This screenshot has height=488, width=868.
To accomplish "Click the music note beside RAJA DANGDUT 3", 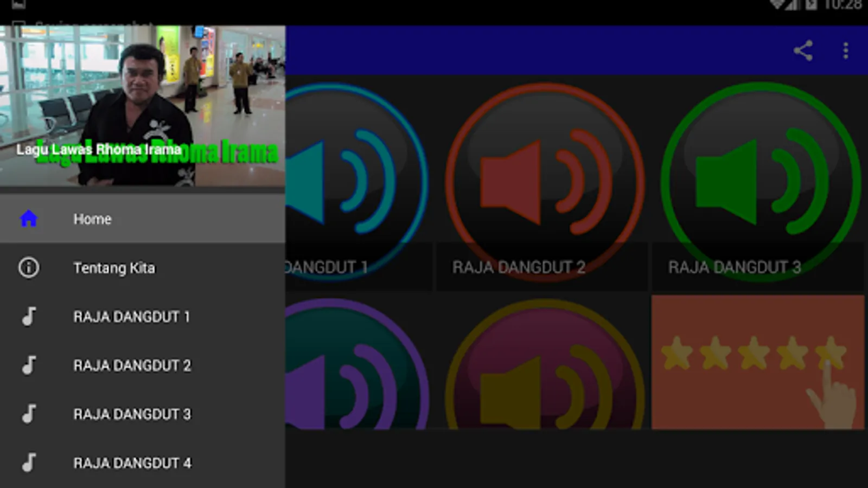I will 29,414.
